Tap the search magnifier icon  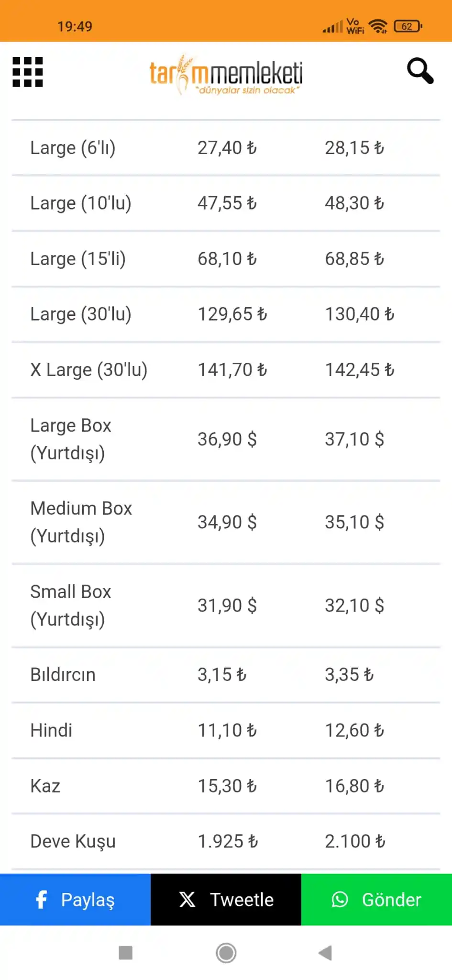pyautogui.click(x=420, y=71)
